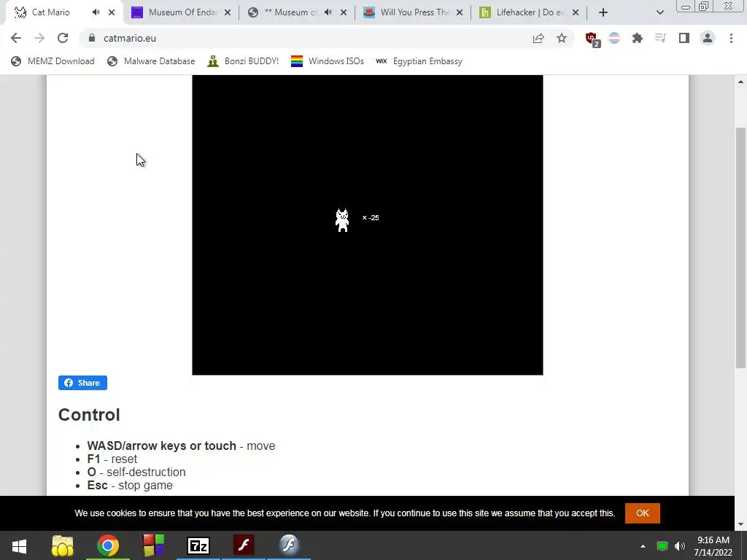Screen dimensions: 747x560
Task: Click the page vertical scrollbar thumb
Action: [740, 248]
